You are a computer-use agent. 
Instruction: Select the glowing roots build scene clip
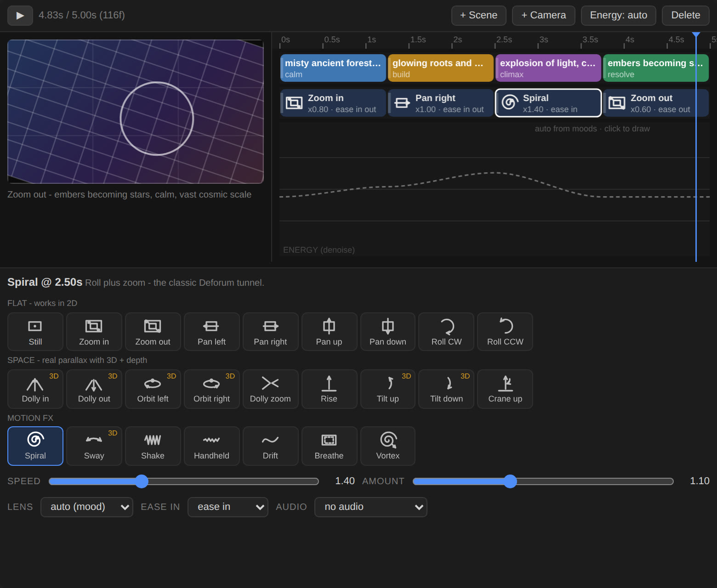pos(441,68)
